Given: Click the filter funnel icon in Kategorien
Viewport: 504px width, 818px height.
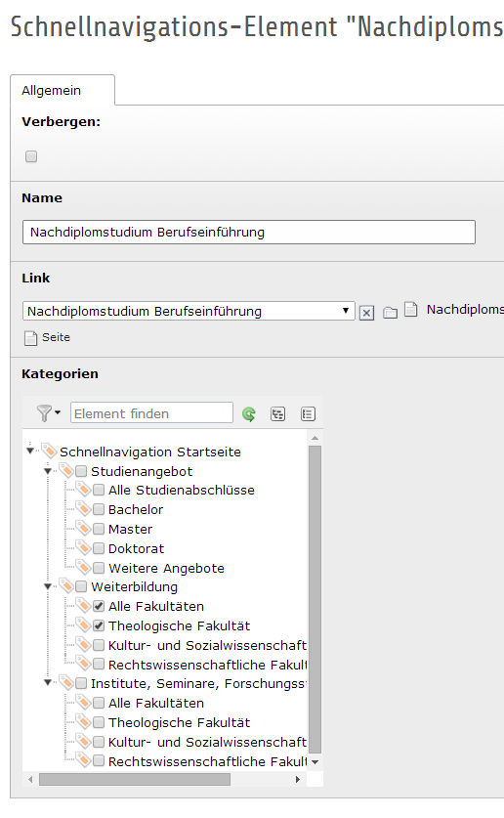Looking at the screenshot, I should tap(45, 413).
